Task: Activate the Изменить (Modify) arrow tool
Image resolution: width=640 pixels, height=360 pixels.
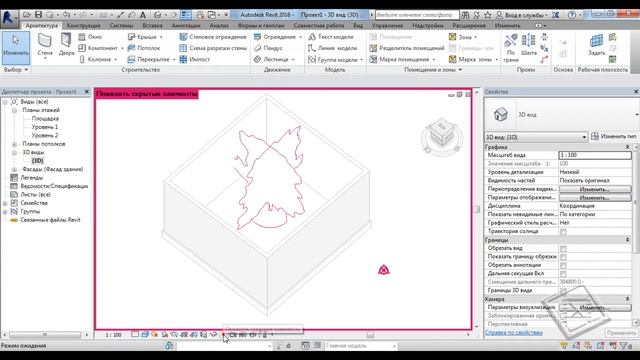Action: point(16,48)
